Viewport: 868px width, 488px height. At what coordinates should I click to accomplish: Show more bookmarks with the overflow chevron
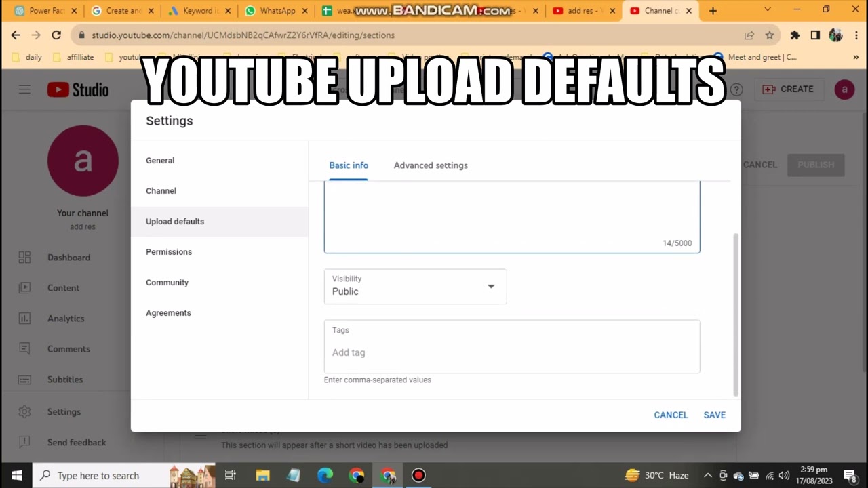856,58
